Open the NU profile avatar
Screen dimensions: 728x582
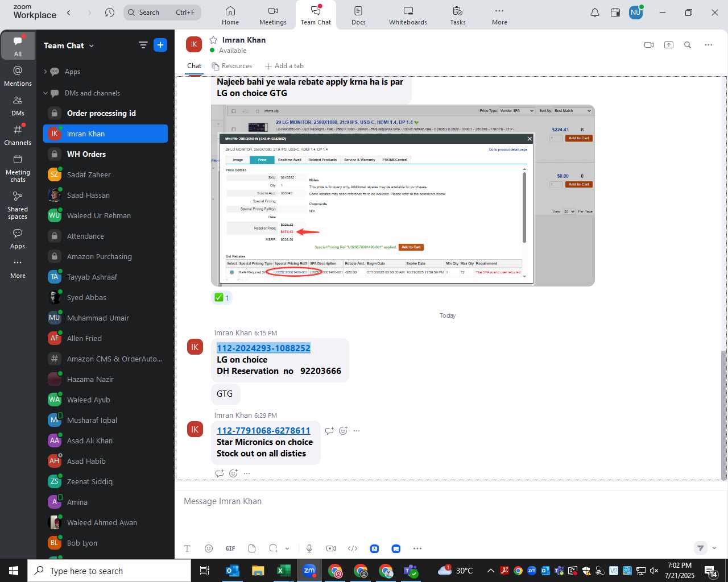[636, 12]
